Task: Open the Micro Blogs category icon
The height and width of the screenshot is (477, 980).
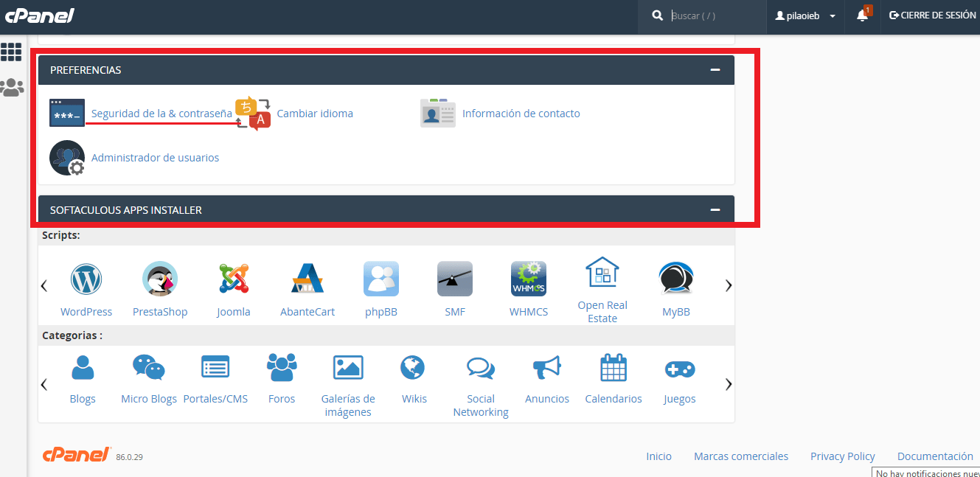Action: 149,367
